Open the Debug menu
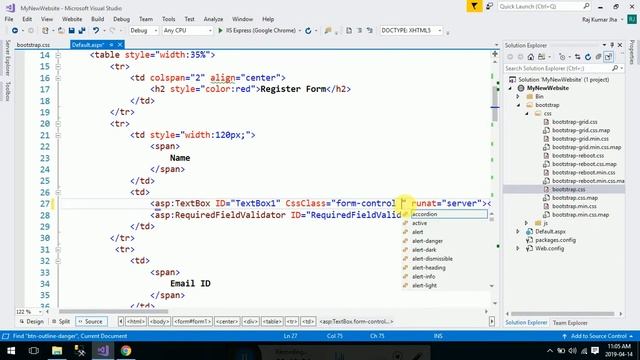Image resolution: width=640 pixels, height=360 pixels. [x=121, y=19]
